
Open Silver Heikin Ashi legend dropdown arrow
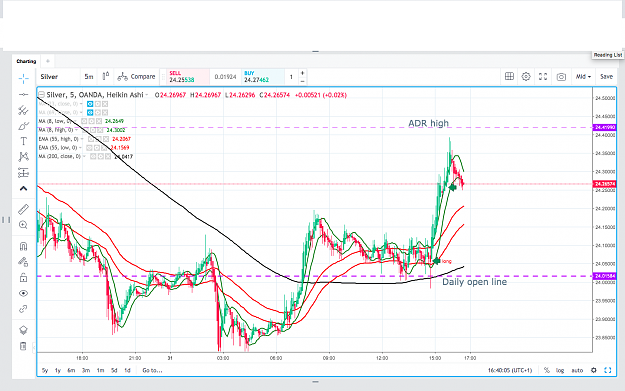(x=147, y=95)
